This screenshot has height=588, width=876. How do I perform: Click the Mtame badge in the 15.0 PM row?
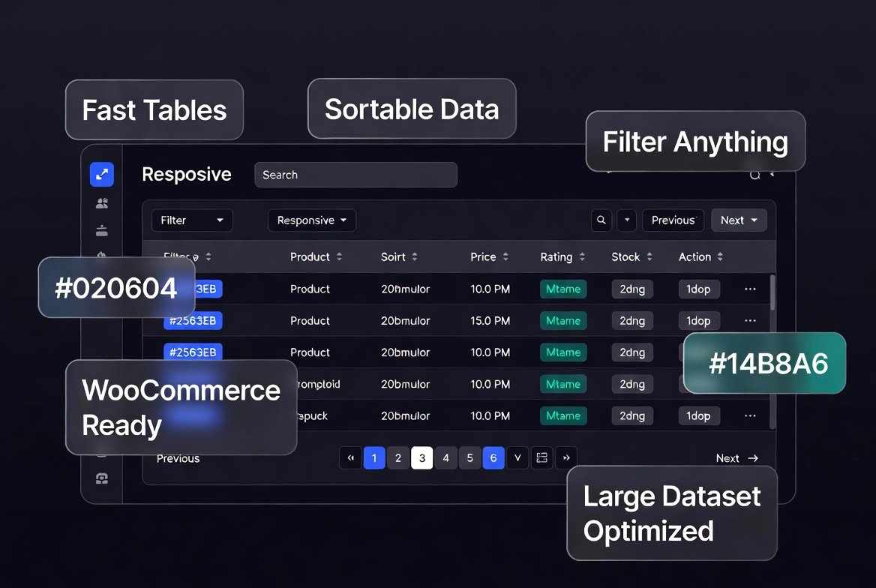563,321
